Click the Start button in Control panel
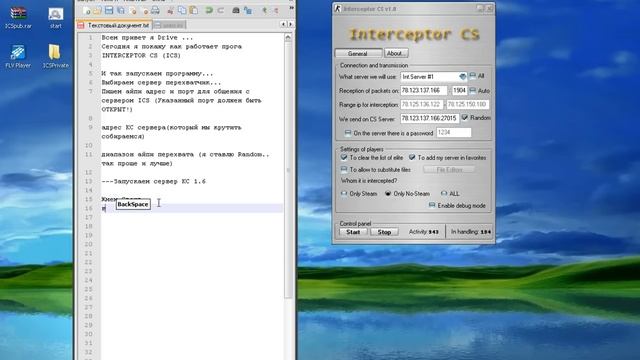 tap(353, 232)
